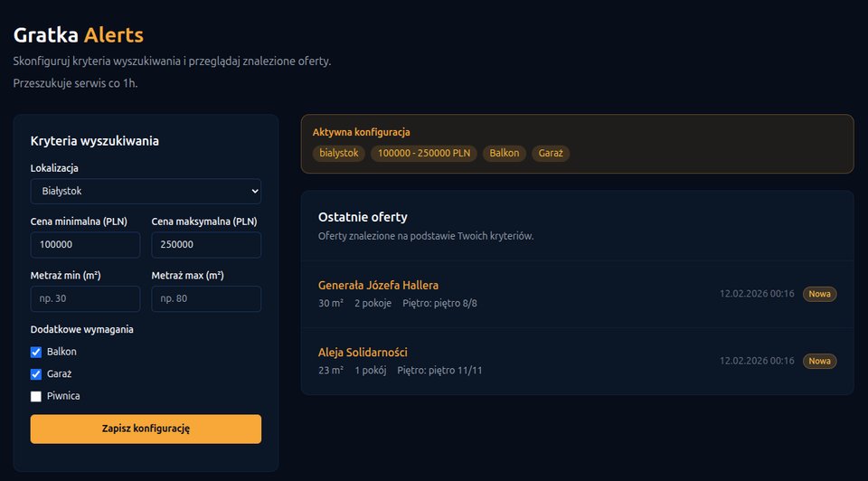The image size is (868, 481).
Task: Focus the Metraż min input field
Action: point(85,299)
